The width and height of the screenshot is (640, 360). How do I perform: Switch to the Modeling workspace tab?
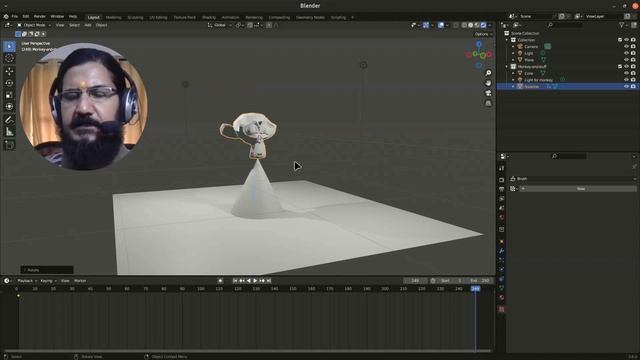click(113, 18)
